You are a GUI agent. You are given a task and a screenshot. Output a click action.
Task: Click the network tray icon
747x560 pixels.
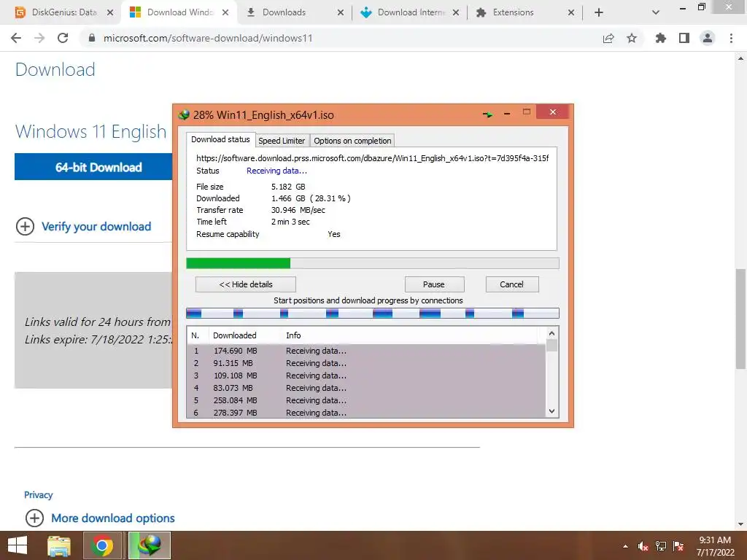click(x=661, y=546)
